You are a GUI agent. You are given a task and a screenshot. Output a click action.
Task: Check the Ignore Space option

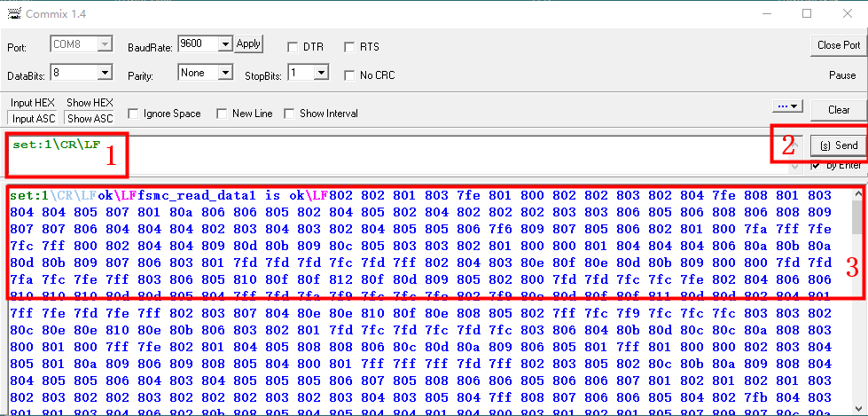pyautogui.click(x=134, y=114)
